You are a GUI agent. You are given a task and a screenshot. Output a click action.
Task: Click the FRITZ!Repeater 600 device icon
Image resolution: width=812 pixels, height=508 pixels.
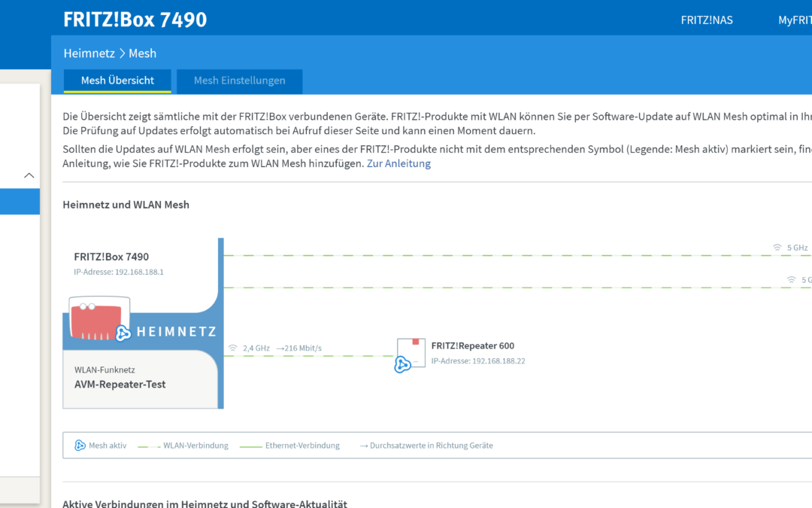[x=412, y=352]
